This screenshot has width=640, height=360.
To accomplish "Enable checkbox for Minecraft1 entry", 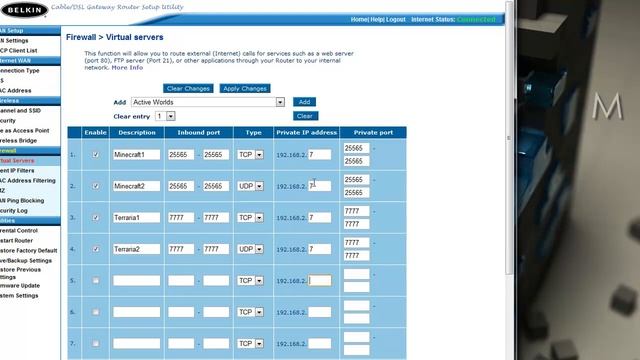I will click(96, 155).
